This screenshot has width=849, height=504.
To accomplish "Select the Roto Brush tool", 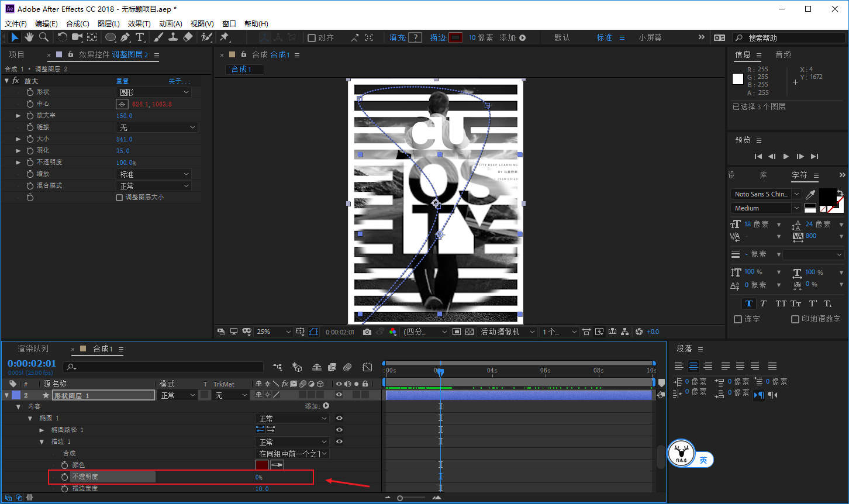I will pos(206,37).
